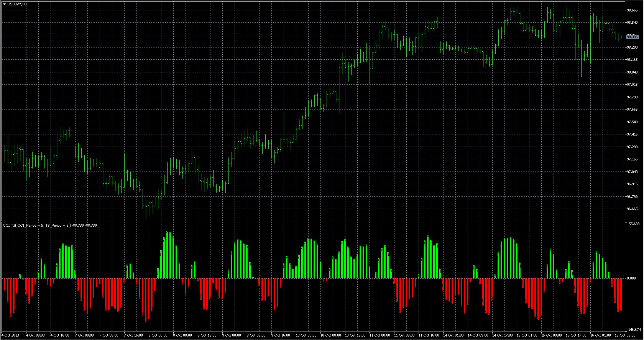
Task: Click the 4 Oct 16:00 time label
Action: (60, 335)
